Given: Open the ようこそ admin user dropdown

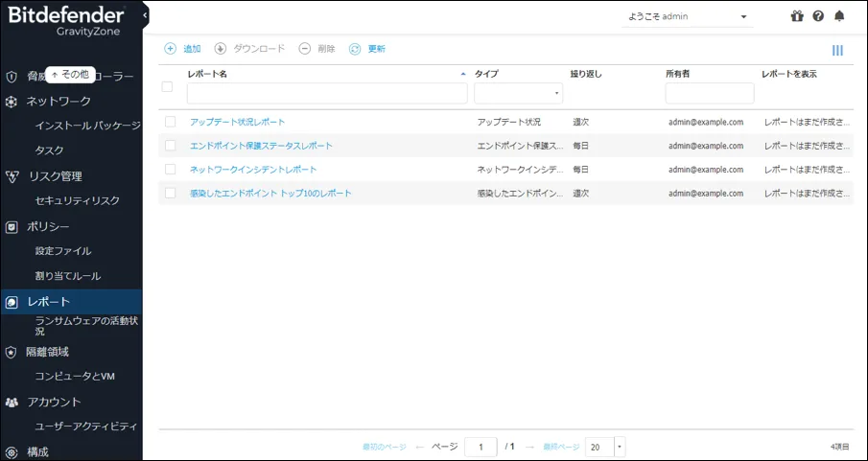Looking at the screenshot, I should pos(687,16).
